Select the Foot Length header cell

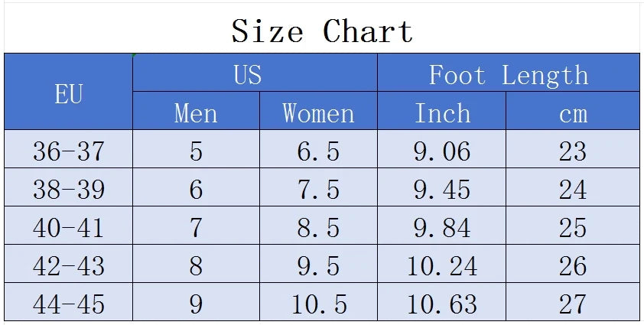point(509,75)
